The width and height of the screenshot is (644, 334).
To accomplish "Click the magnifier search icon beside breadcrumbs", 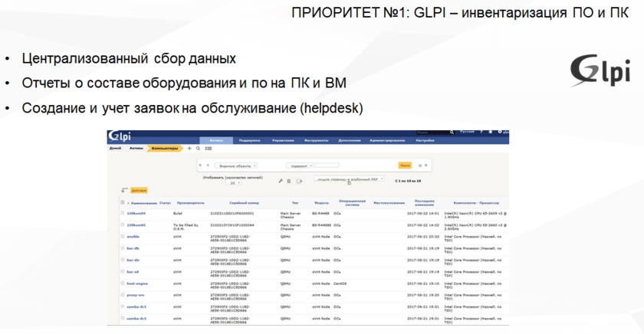I will point(198,149).
